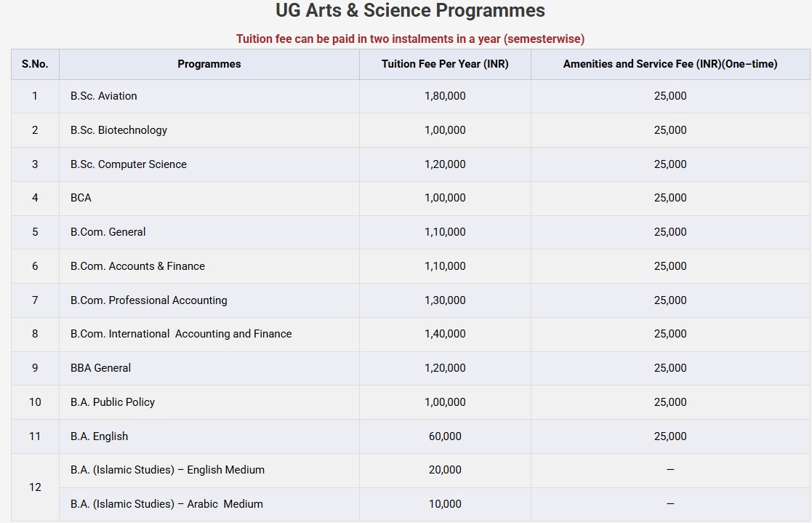The image size is (812, 523).
Task: Select the B.Sc. Aviation programme row
Action: pos(104,96)
